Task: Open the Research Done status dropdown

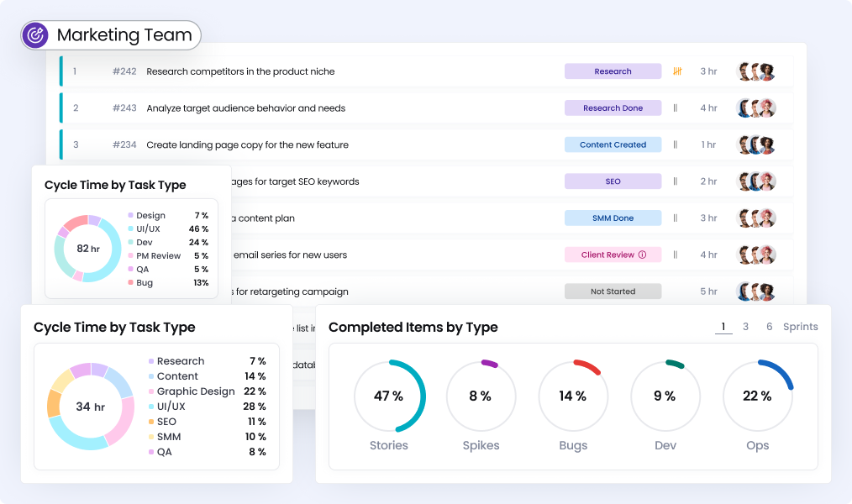Action: 613,108
